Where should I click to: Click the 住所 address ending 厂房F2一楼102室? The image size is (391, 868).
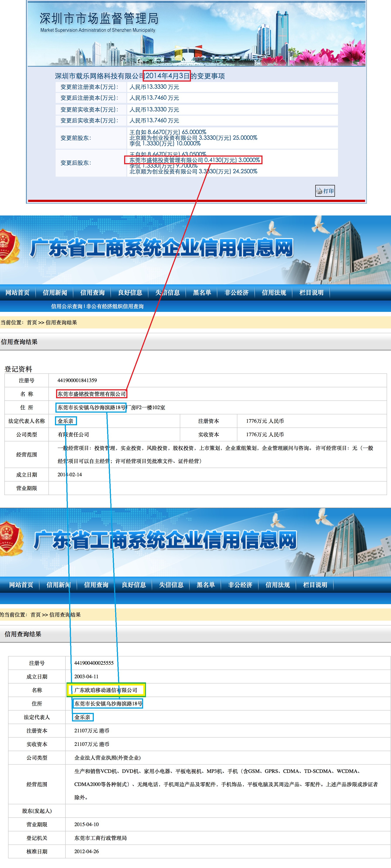click(x=111, y=407)
